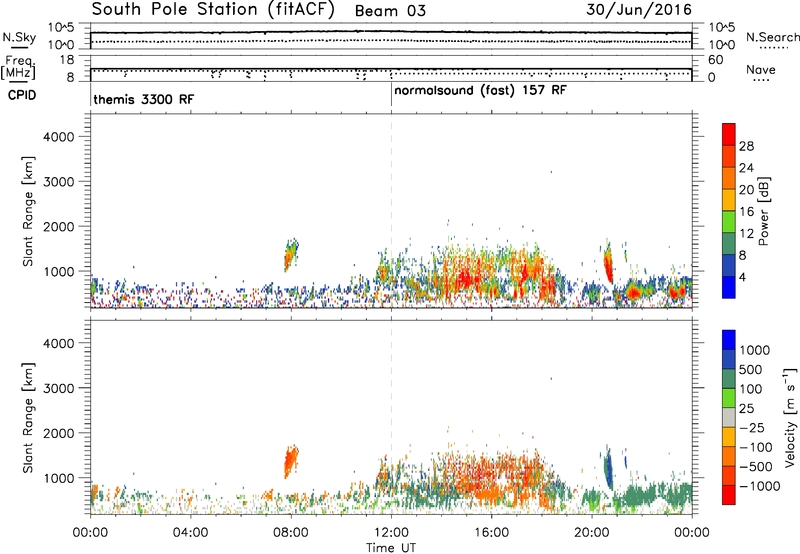Click the '-1000' tick on Velocity colorbar
This screenshot has height=554, width=800.
[x=760, y=486]
